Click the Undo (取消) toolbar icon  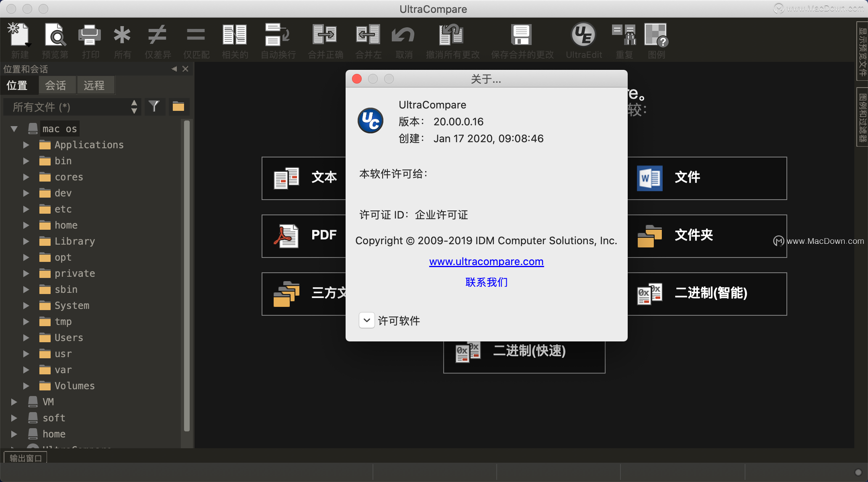click(403, 35)
